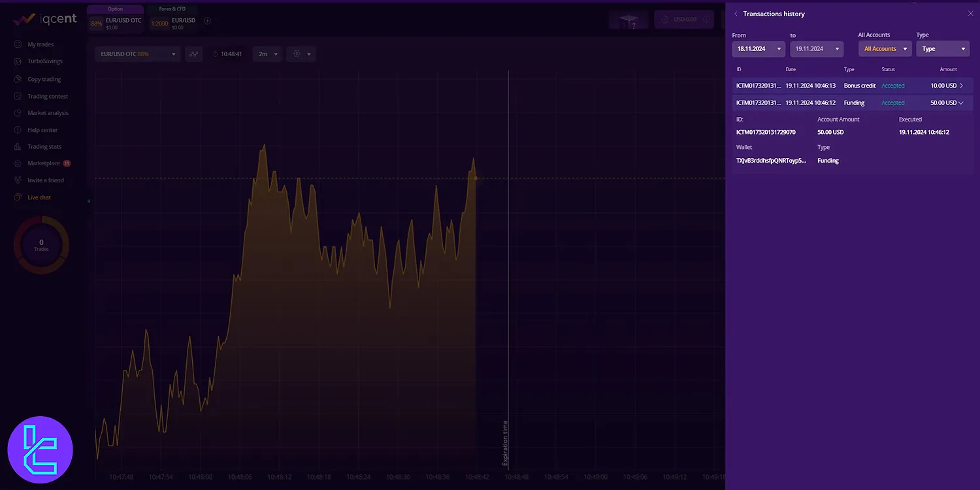Click the 1:2000 leverage badge
Viewport: 980px width, 490px height.
tap(159, 24)
